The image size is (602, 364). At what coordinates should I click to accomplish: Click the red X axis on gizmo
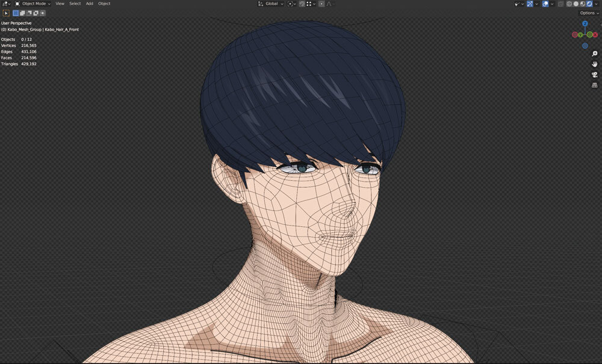(595, 34)
